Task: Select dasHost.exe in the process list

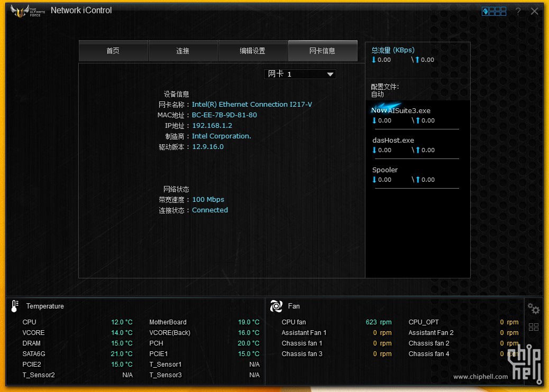Action: 393,141
